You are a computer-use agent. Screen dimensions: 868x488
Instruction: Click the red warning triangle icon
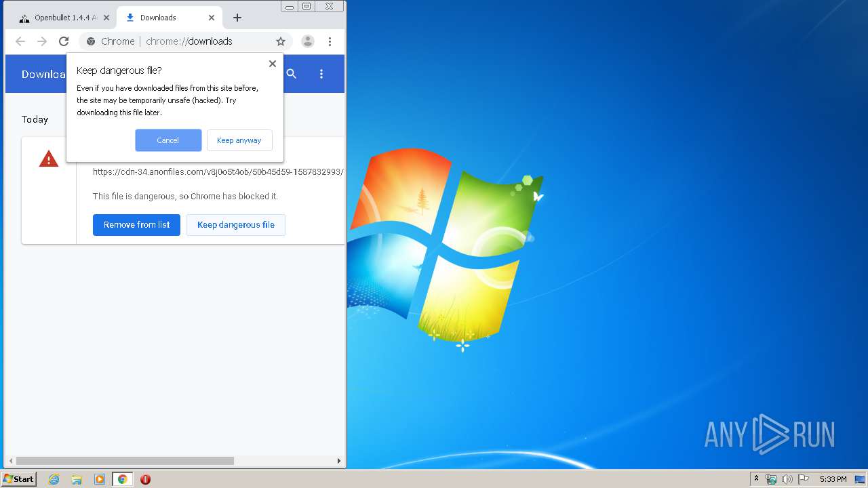49,159
